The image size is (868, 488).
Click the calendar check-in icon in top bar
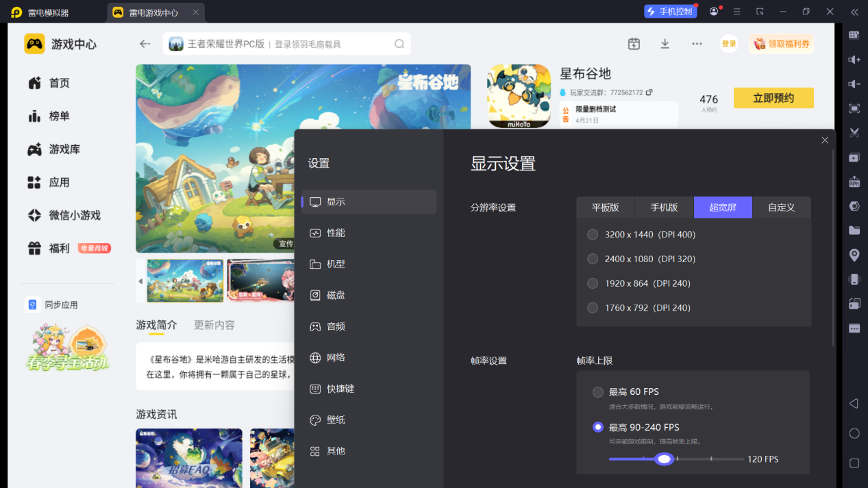634,44
